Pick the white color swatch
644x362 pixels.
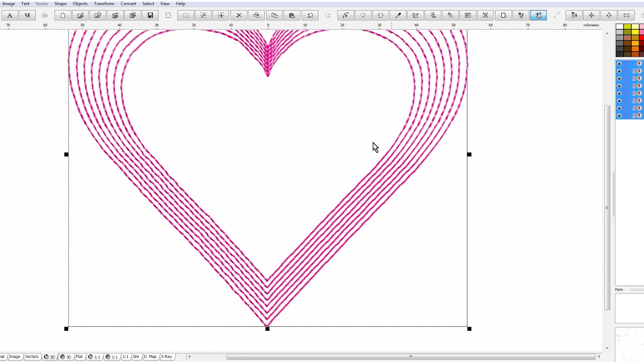[x=620, y=26]
